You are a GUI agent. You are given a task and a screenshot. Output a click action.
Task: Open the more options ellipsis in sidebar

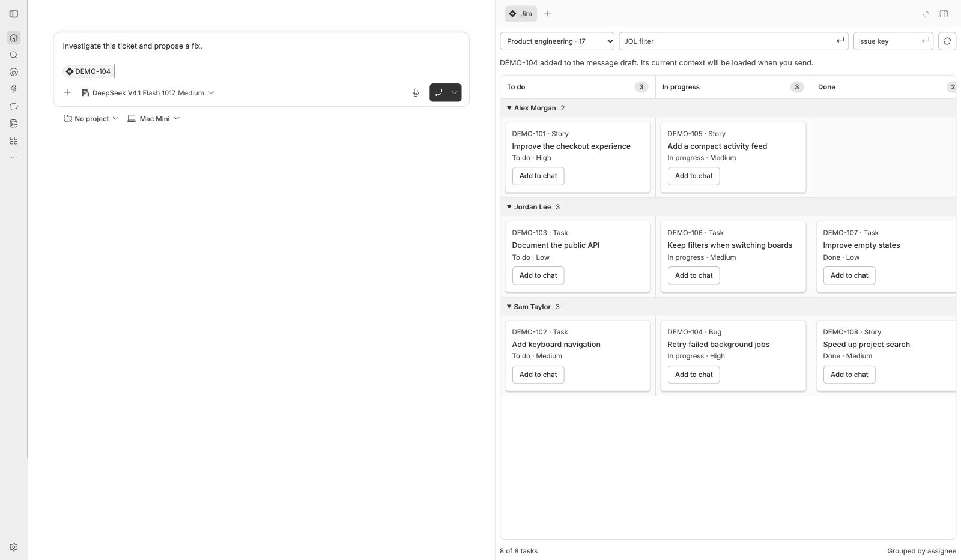coord(14,158)
